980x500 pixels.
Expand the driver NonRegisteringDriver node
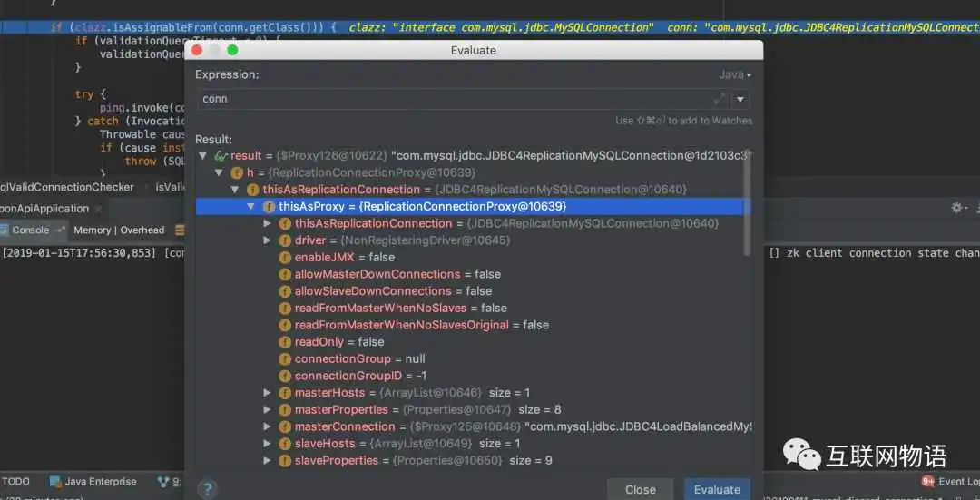coord(267,240)
